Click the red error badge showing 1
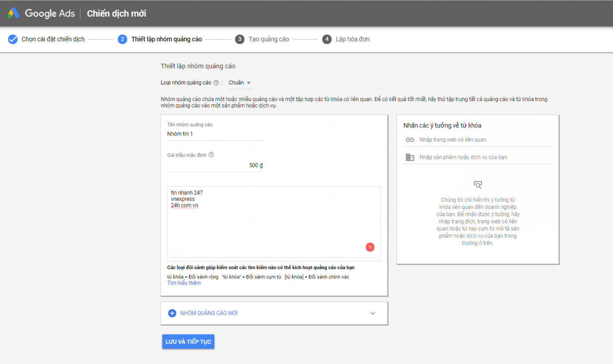This screenshot has height=364, width=613. pyautogui.click(x=370, y=247)
